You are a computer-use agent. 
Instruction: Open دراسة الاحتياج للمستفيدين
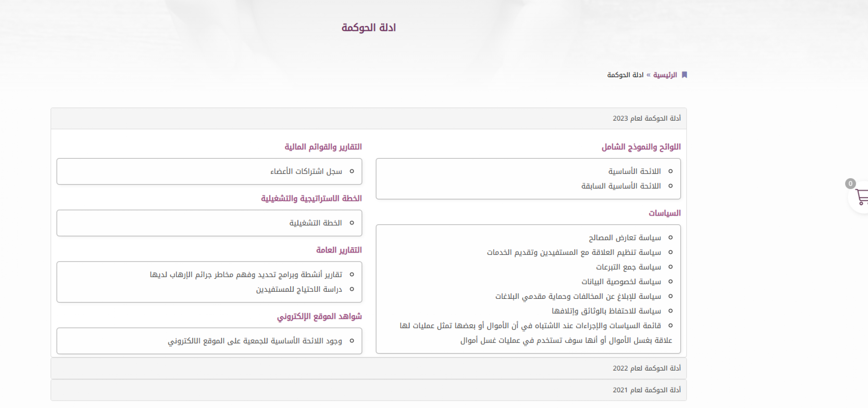point(299,289)
